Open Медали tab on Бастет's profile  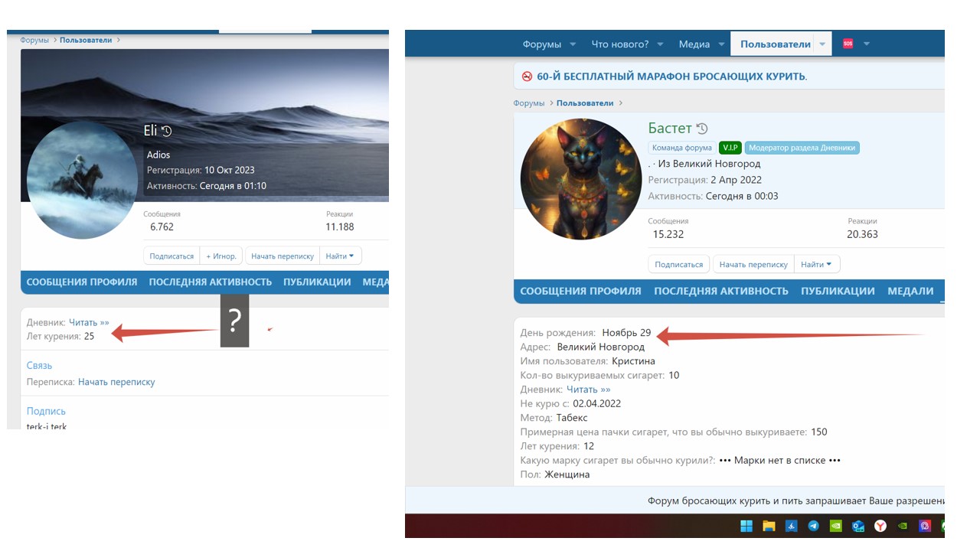(910, 291)
